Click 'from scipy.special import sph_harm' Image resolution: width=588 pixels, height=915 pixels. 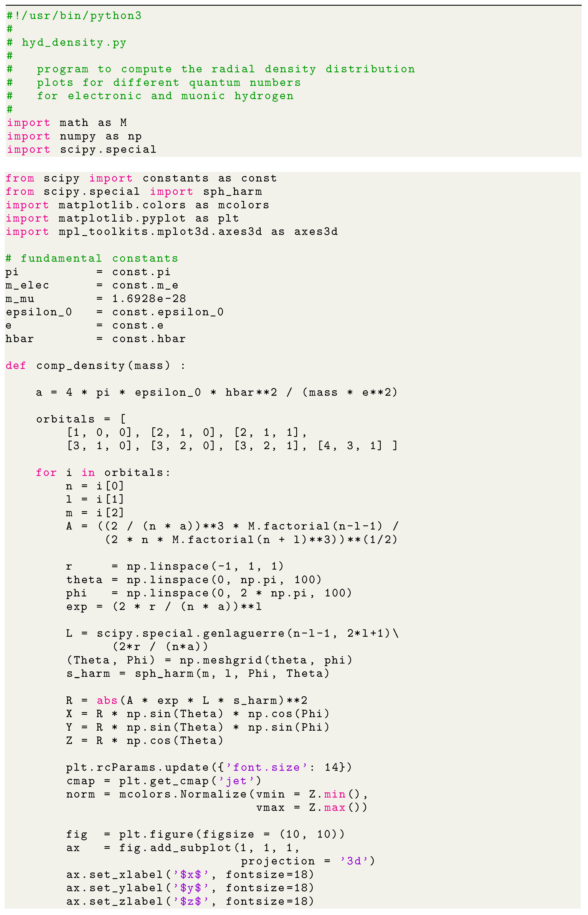[x=134, y=192]
